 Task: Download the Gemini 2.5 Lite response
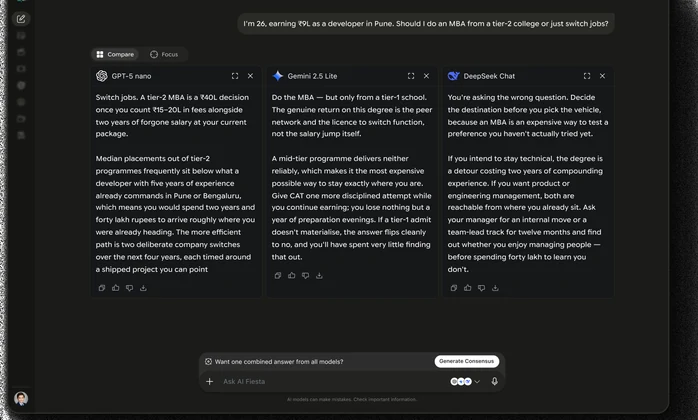coord(319,276)
